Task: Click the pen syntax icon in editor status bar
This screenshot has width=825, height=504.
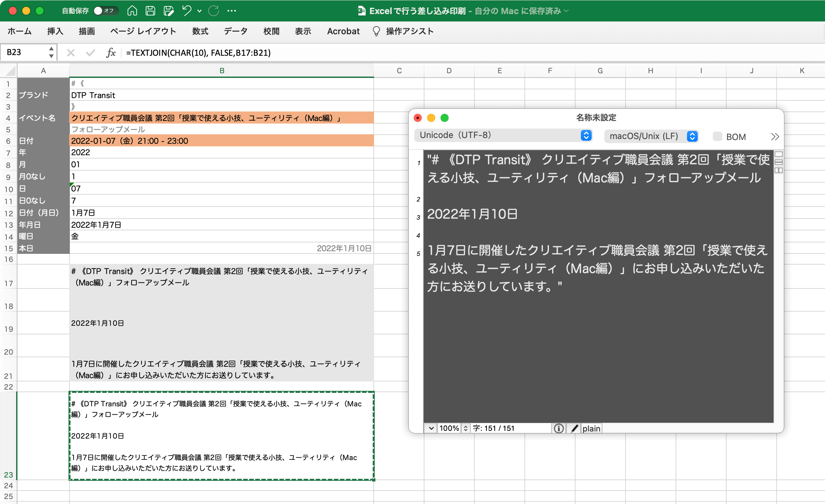Action: [574, 428]
